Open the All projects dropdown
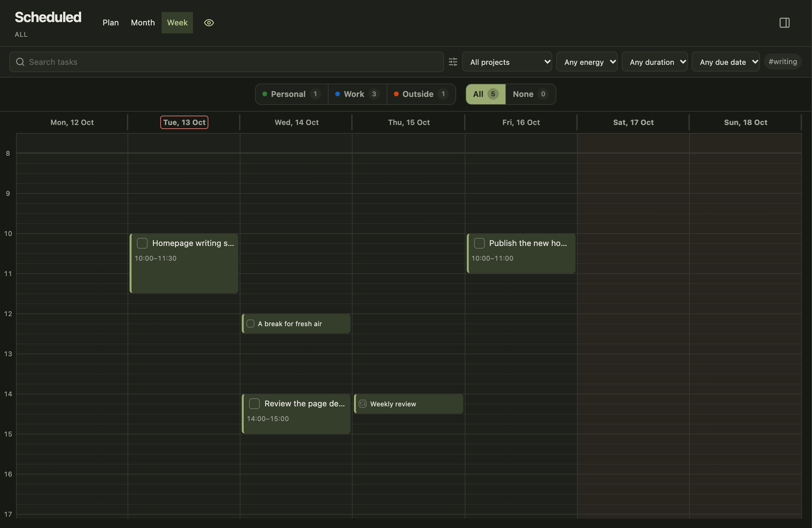This screenshot has height=528, width=812. click(507, 62)
